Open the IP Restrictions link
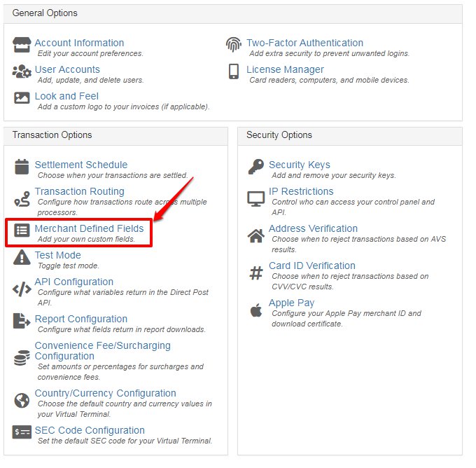The width and height of the screenshot is (476, 468). tap(301, 191)
